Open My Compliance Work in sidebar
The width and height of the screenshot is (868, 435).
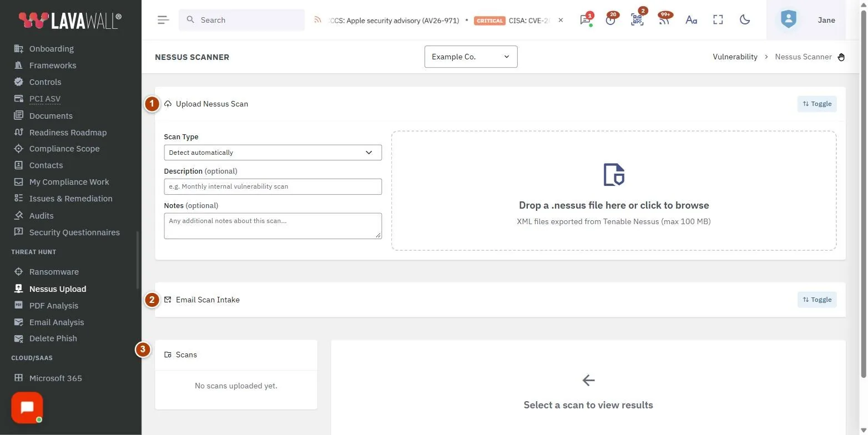[x=69, y=182]
